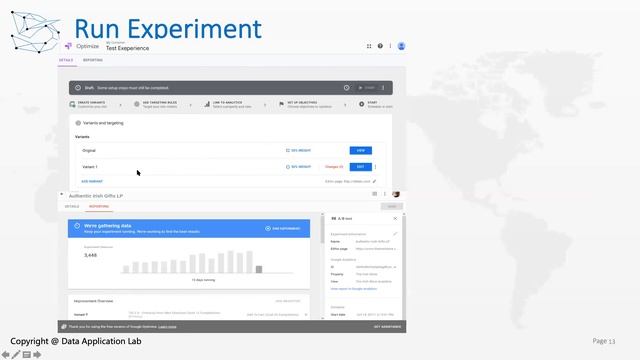Click the Original row label
Viewport: 640px width, 360px height.
click(89, 151)
